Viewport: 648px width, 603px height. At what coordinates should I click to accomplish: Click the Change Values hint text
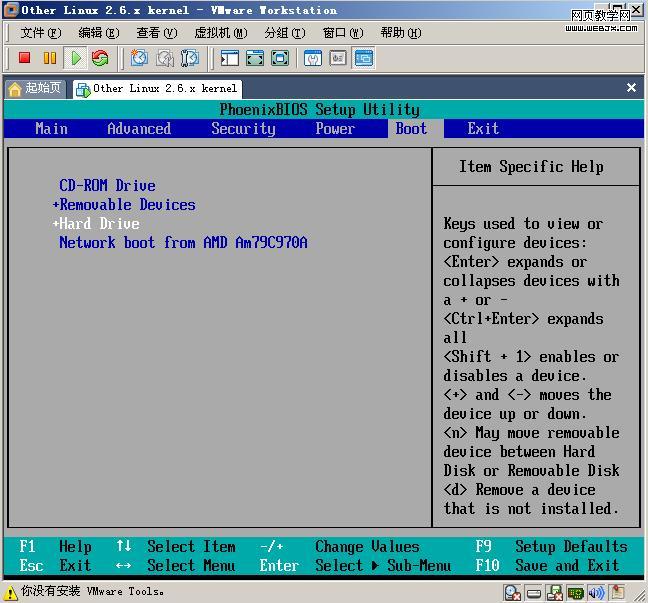pyautogui.click(x=367, y=546)
